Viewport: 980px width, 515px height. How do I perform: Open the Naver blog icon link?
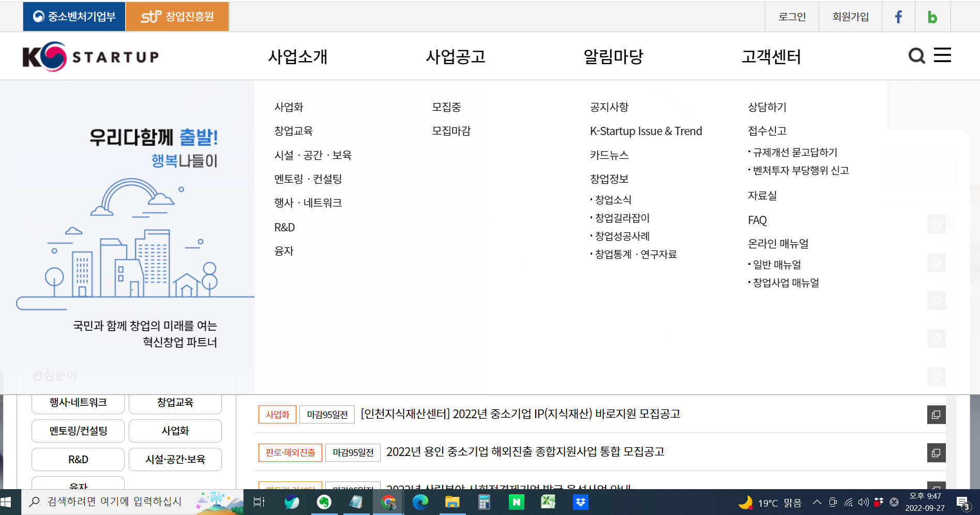pyautogui.click(x=932, y=17)
